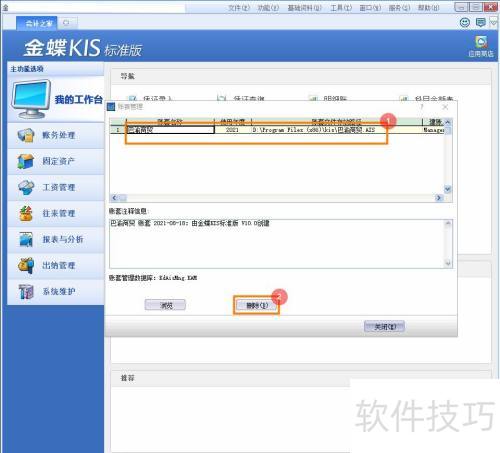Minimize the 金蝶KIS main window
Screen dimensions: 500x453
[462, 7]
